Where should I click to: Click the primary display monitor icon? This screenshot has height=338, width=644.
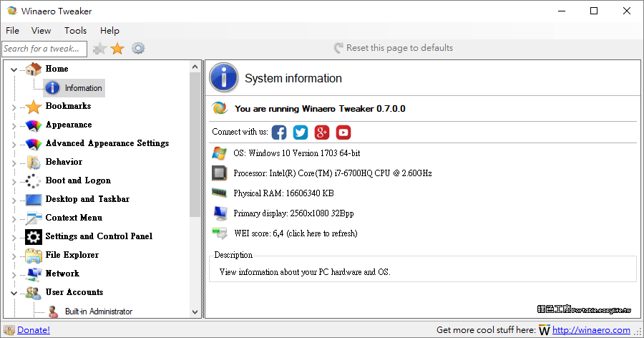[x=220, y=213]
